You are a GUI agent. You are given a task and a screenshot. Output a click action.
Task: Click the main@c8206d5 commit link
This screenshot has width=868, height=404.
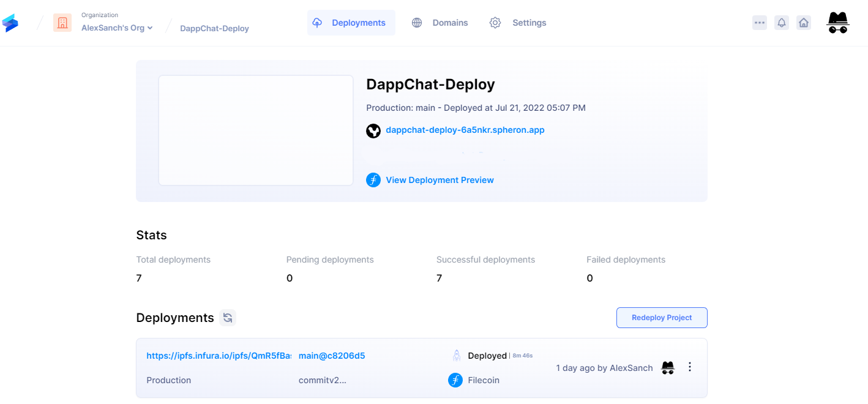pos(332,356)
